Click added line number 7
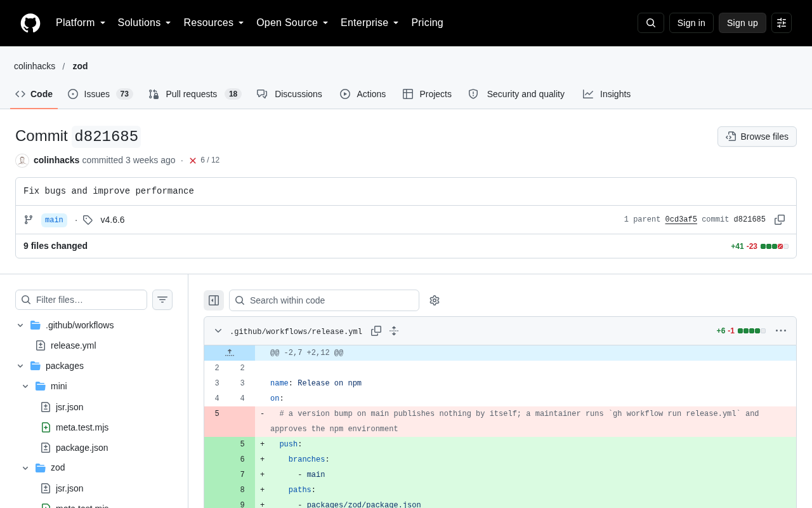 pos(242,475)
